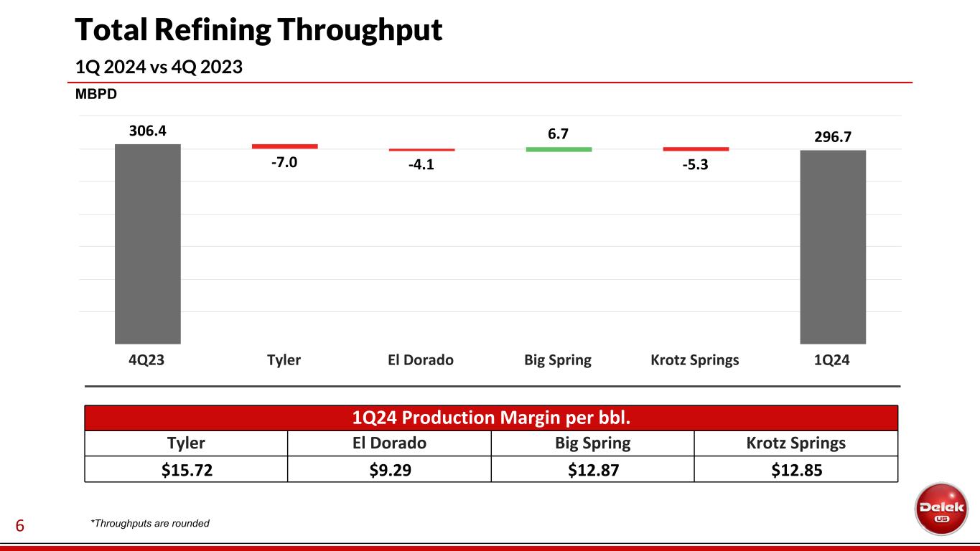The image size is (980, 551).
Task: Click the Delek US logo
Action: pos(941,508)
